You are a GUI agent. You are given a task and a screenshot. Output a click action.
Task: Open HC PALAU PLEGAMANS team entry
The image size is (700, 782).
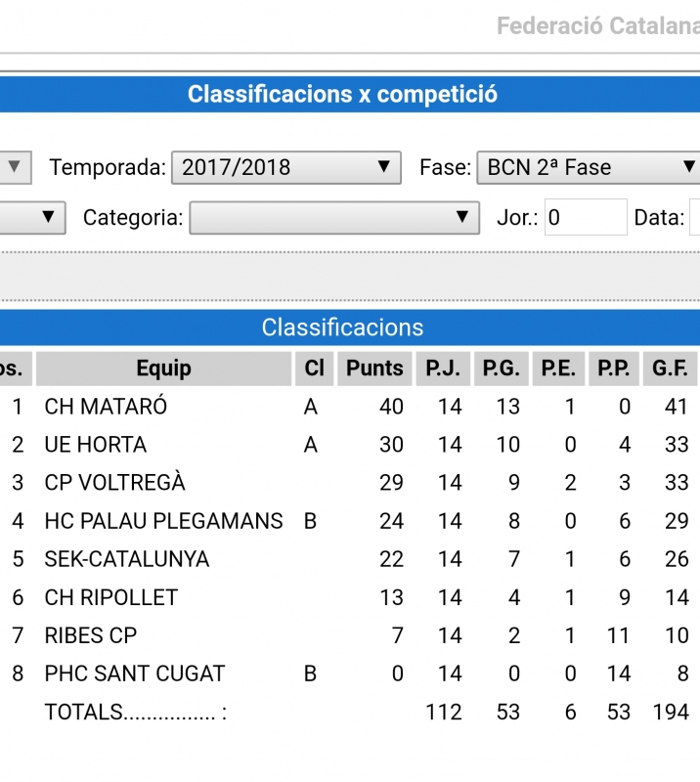click(163, 521)
